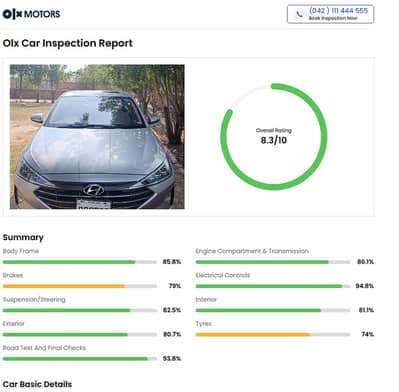
Task: Click the Suspension/Steering progress bar
Action: (x=80, y=310)
